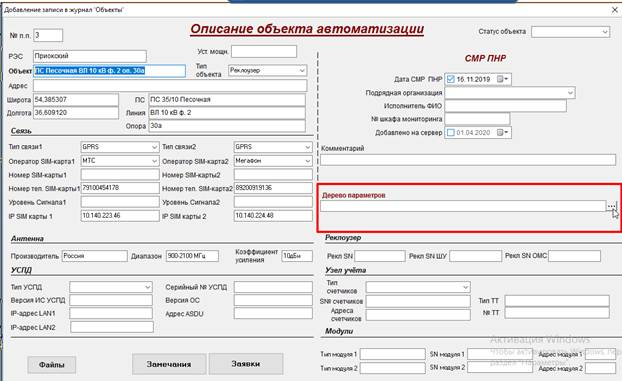Viewport: 622px width, 381px height.
Task: Click Диапазон field 900-2100 МГц
Action: tap(192, 256)
